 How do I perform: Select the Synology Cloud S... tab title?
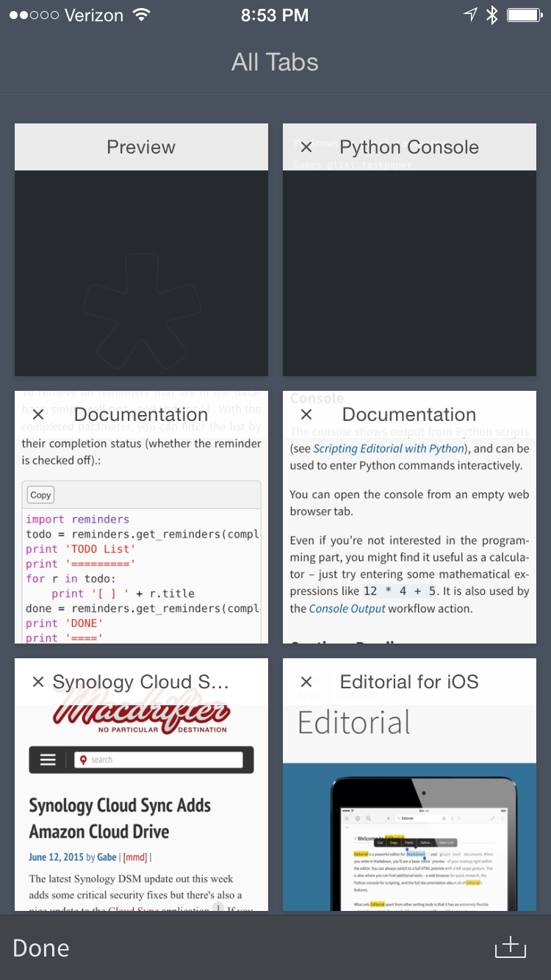pyautogui.click(x=141, y=682)
